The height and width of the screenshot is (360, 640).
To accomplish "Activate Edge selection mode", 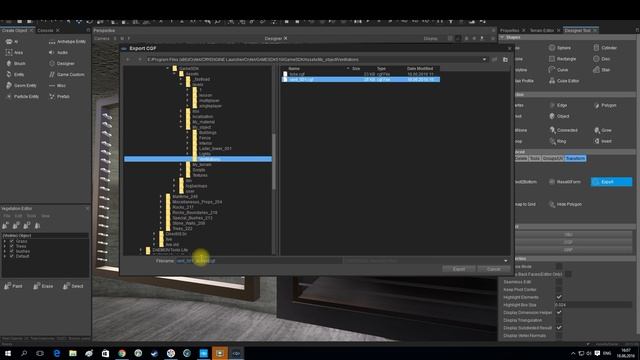I will [558, 105].
